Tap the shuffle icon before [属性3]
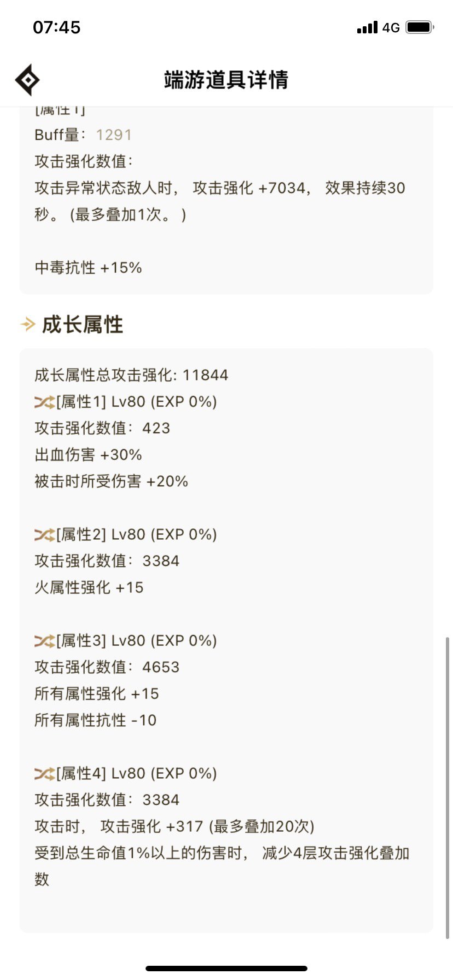 43,640
